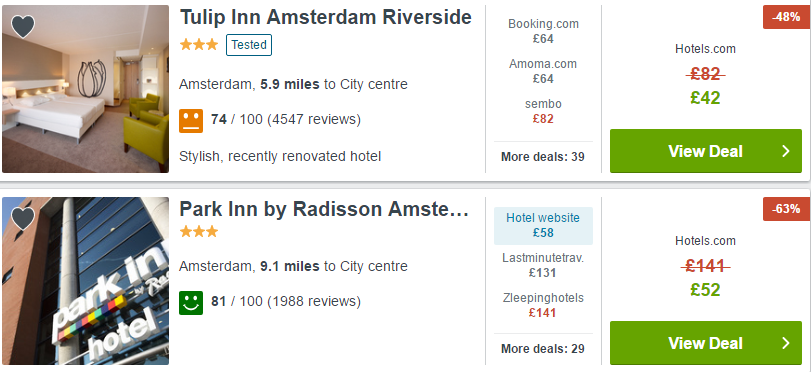
Task: Select Booking.com £64 deal
Action: point(543,31)
